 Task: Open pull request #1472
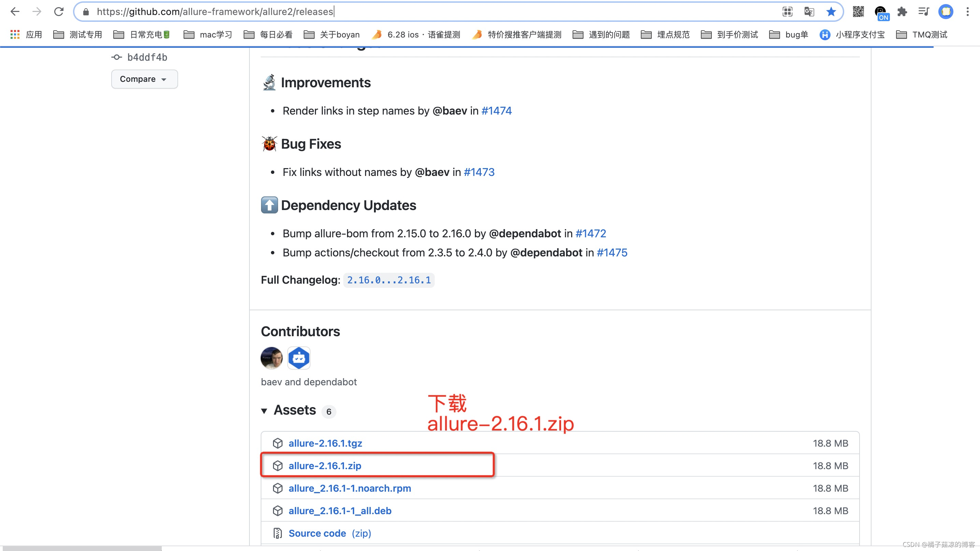[x=590, y=234]
